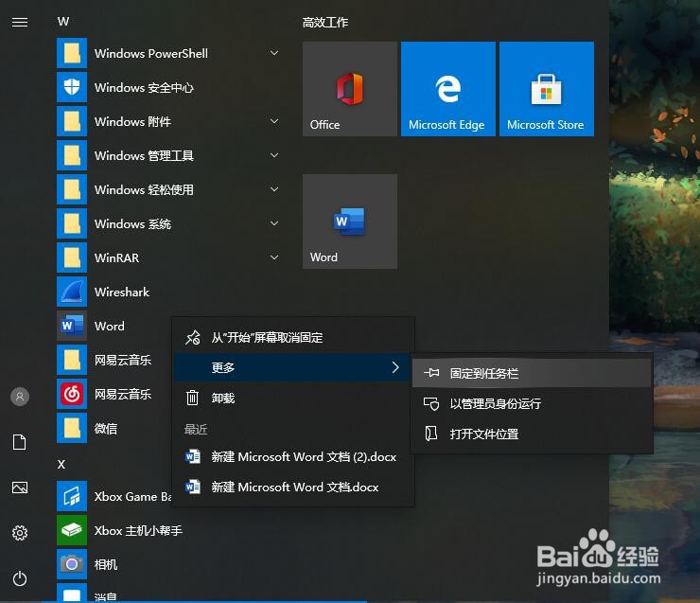
Task: Open the red 网易云音乐 app icon
Action: pyautogui.click(x=72, y=394)
